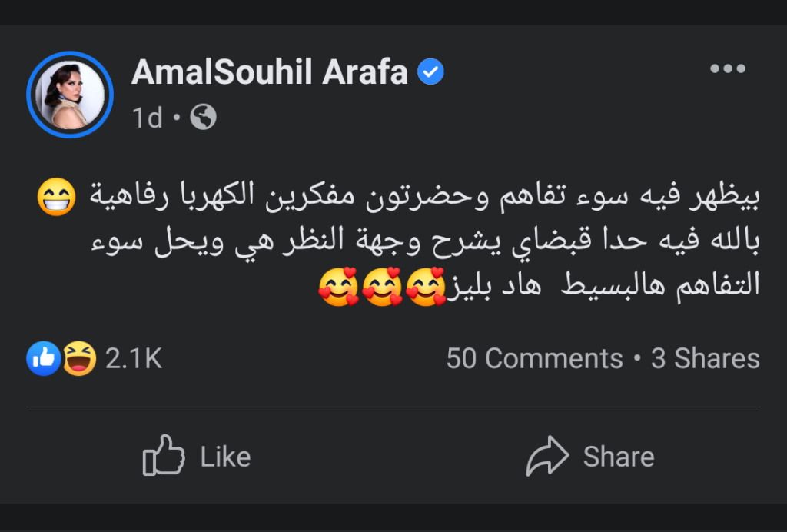Click the middle line of Arabic post text
Viewport: 787px width, 532px height.
(421, 243)
